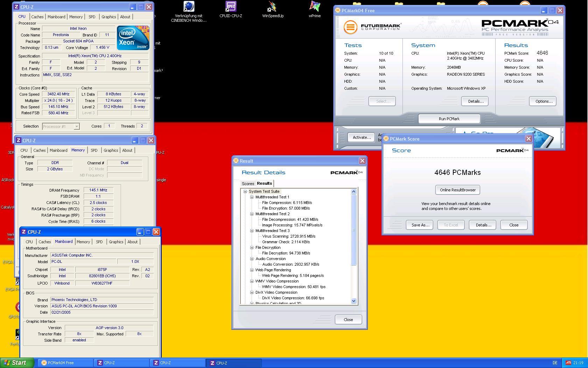The height and width of the screenshot is (368, 588).
Task: Collapse the WMV Video Compression node
Action: click(x=252, y=281)
